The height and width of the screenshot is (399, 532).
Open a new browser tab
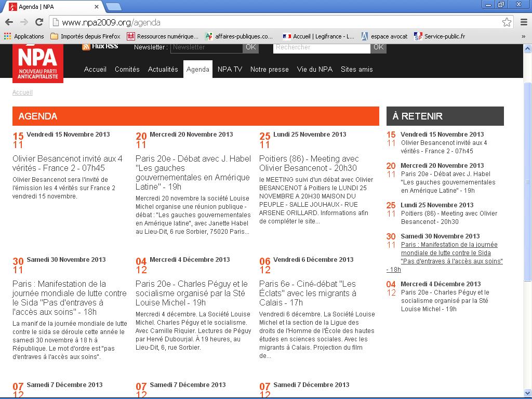tap(114, 7)
